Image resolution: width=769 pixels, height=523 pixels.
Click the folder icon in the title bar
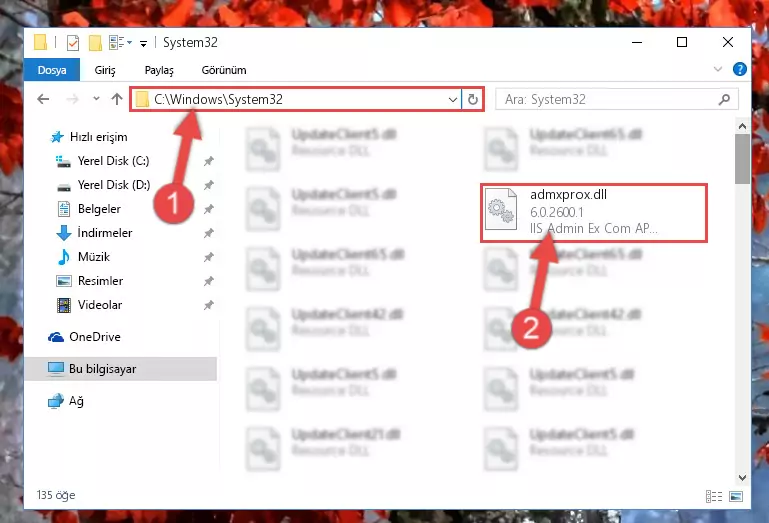[41, 42]
